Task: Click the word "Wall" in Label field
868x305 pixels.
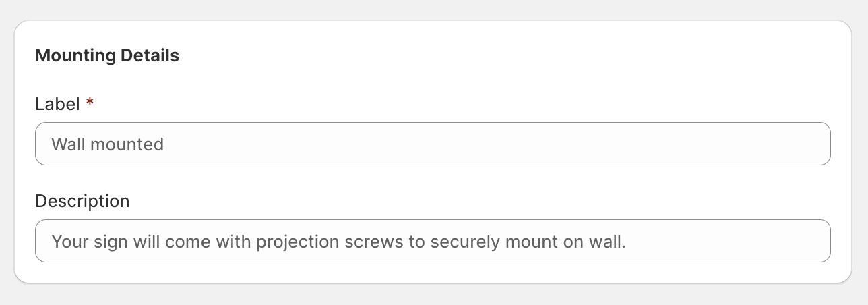Action: 67,144
